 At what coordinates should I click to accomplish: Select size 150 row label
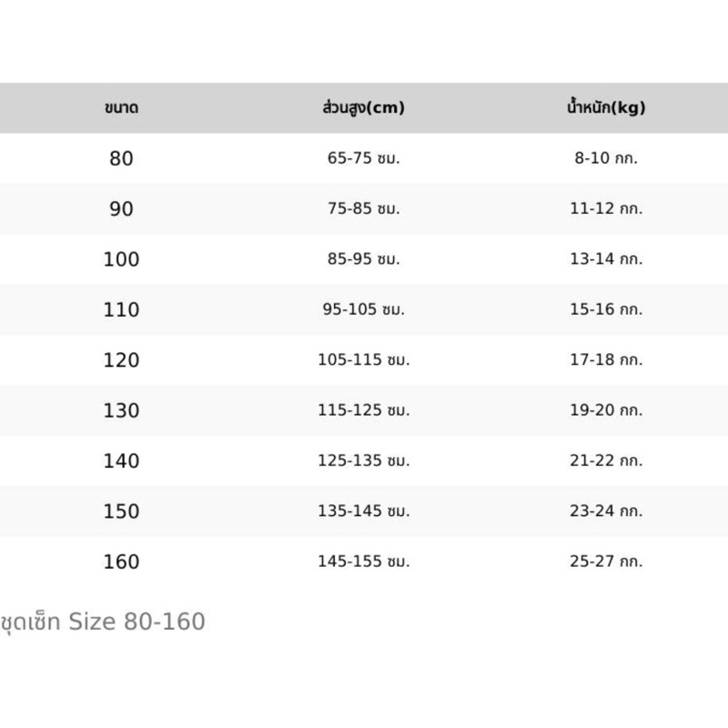tap(121, 511)
